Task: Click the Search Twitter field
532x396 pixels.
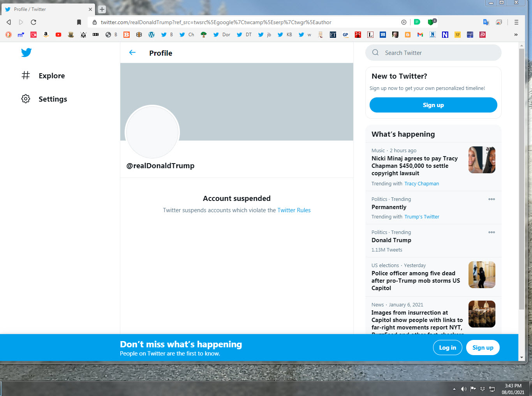Action: [433, 53]
